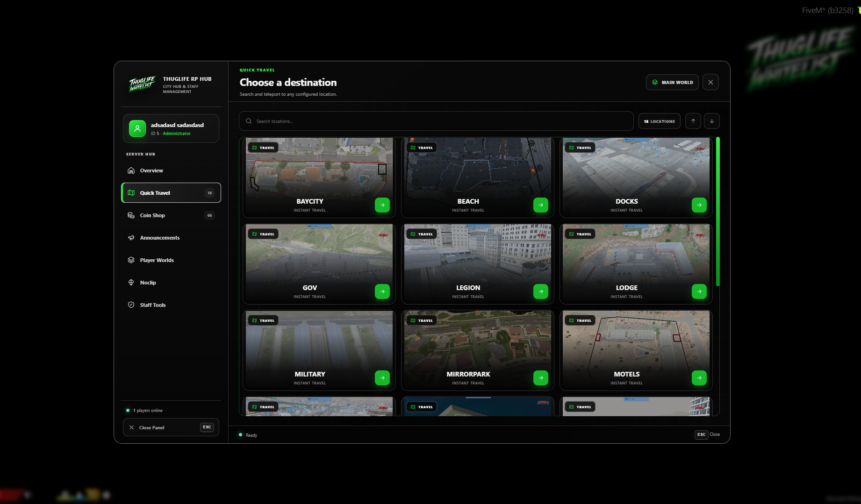Click the sort descending down arrow
The width and height of the screenshot is (861, 504).
(x=711, y=121)
